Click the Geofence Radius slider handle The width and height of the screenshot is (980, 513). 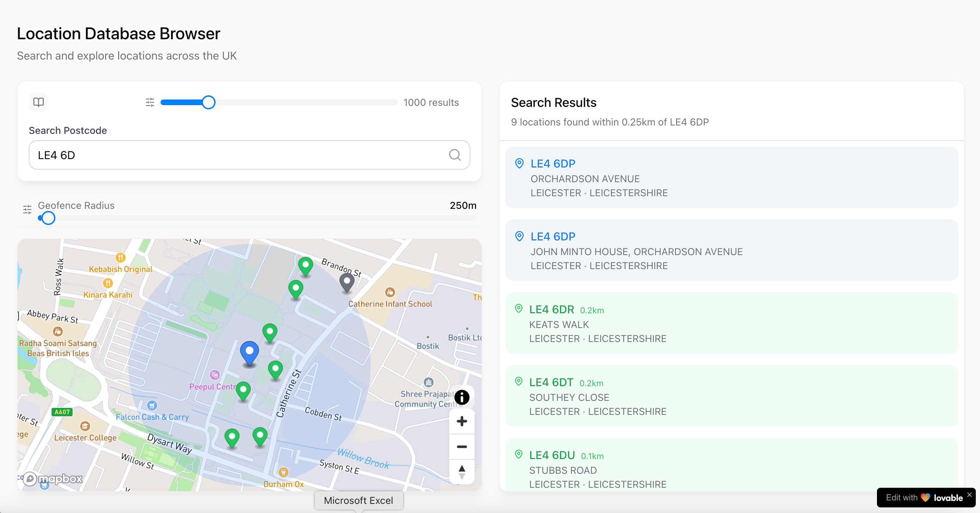(48, 218)
